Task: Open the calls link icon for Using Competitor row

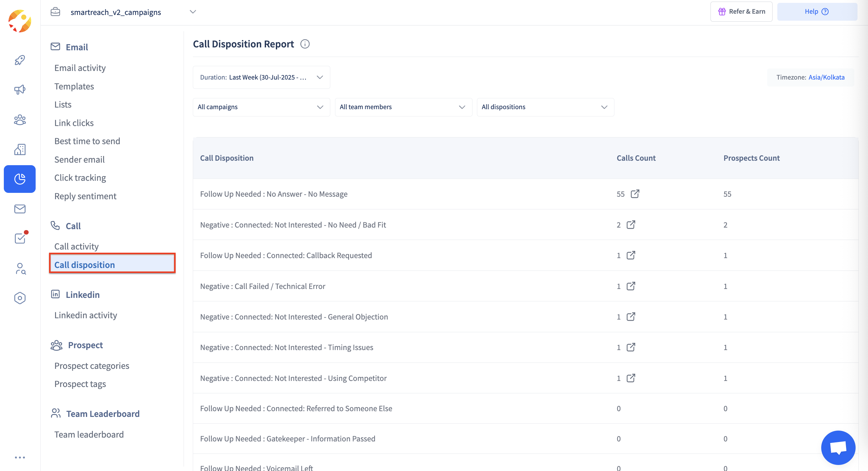Action: 631,378
